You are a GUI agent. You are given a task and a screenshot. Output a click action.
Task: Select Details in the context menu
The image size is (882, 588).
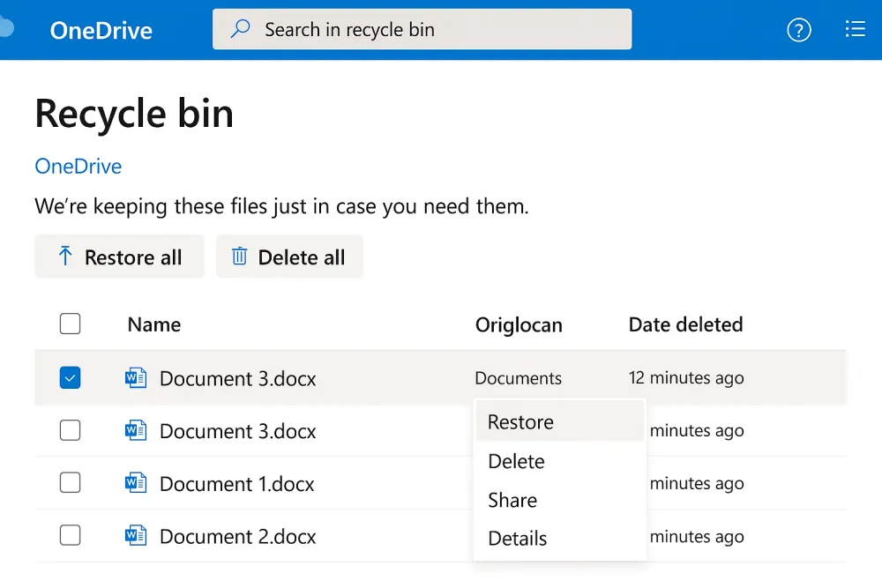(x=517, y=538)
